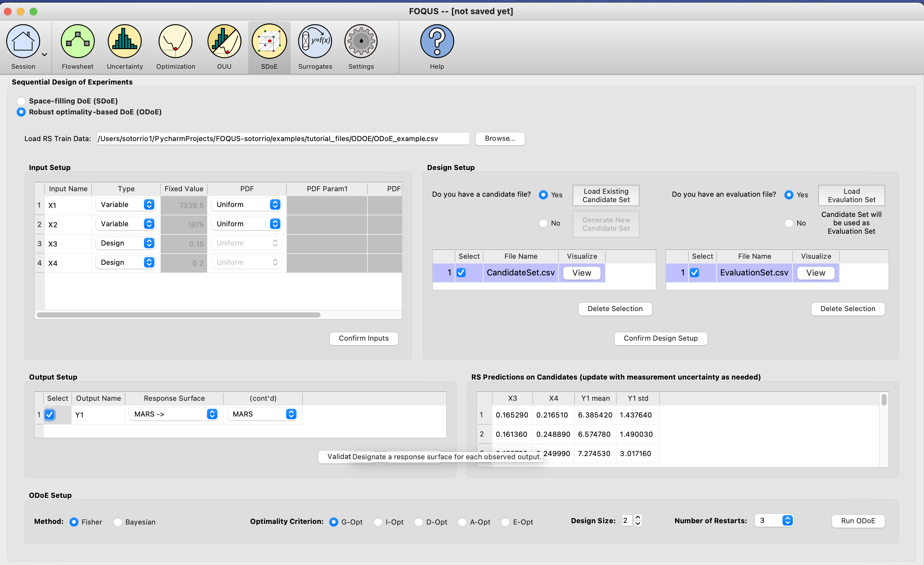
Task: Increase Design Size with up arrow
Action: [638, 517]
